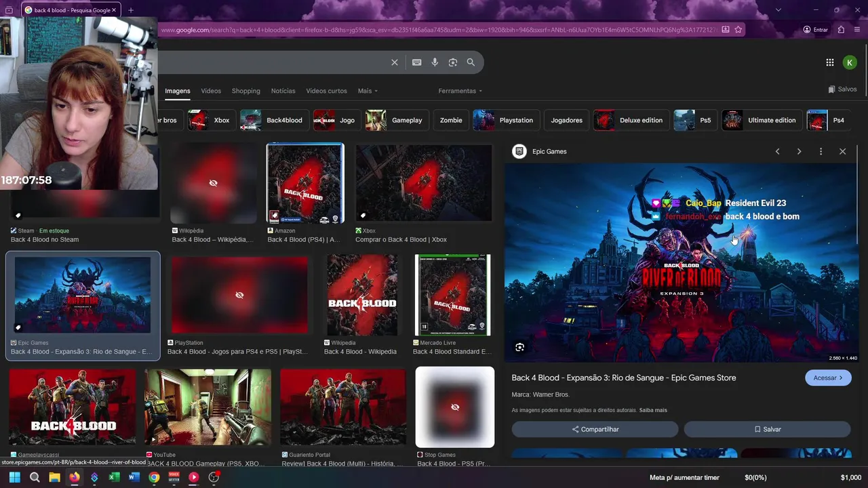Open OBS Studio from the taskbar
This screenshot has height=488, width=868.
[214, 477]
